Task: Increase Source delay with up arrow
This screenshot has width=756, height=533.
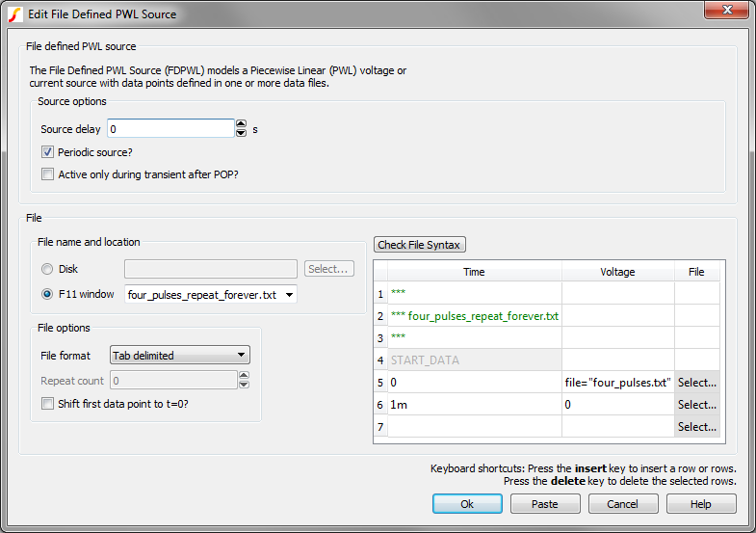Action: pyautogui.click(x=241, y=124)
